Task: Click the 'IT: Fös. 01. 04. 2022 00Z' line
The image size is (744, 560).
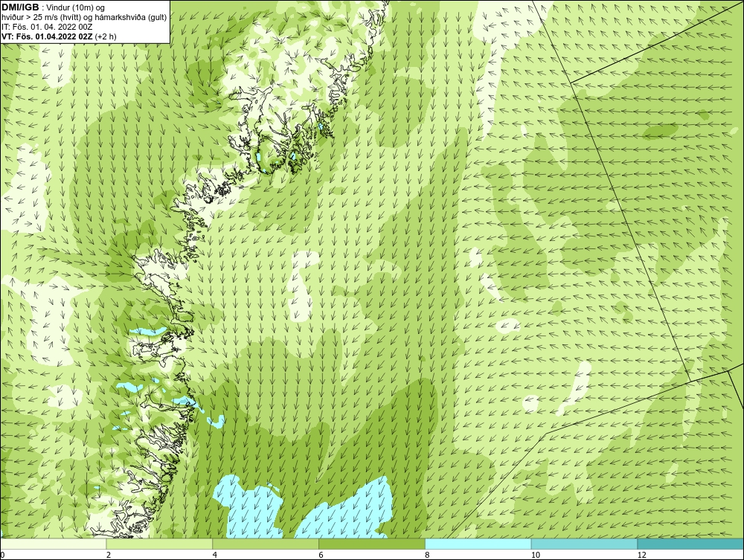Action: pyautogui.click(x=46, y=27)
